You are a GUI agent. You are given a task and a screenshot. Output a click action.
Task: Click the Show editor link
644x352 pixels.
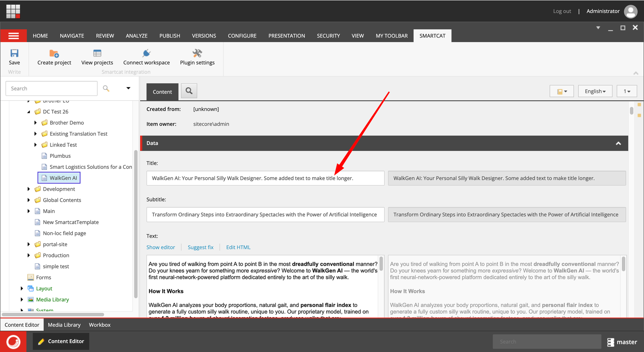click(x=161, y=247)
